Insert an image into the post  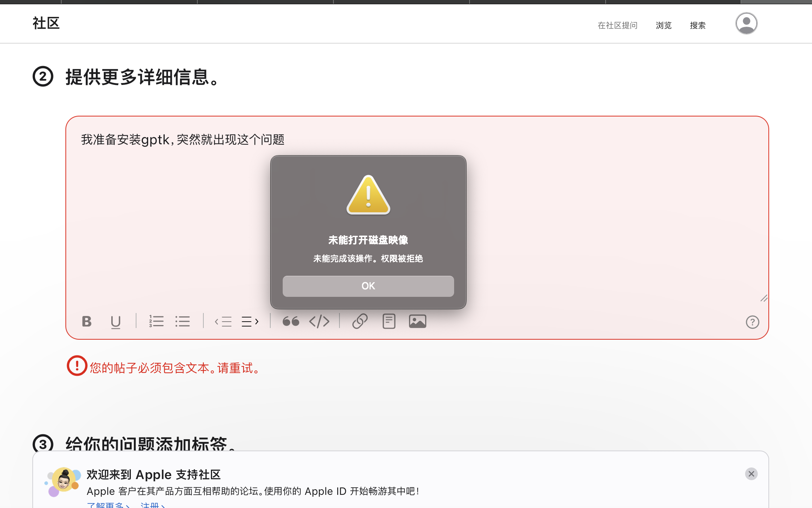pyautogui.click(x=417, y=322)
